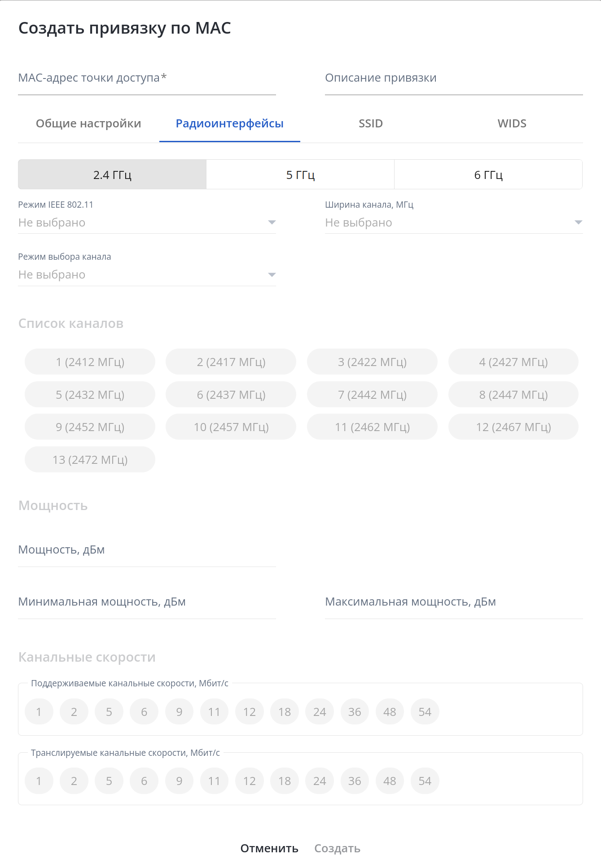Click the Отменить button
This screenshot has height=868, width=601.
[x=269, y=848]
